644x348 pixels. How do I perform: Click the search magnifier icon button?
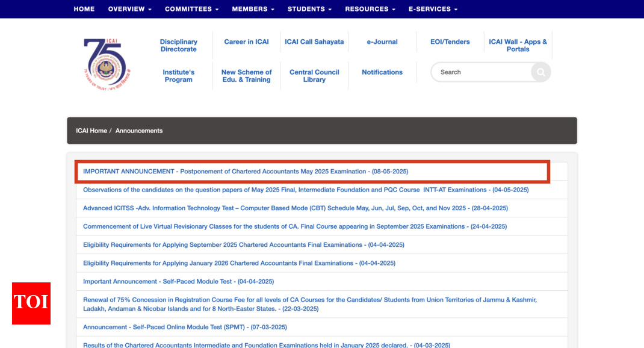[x=540, y=72]
